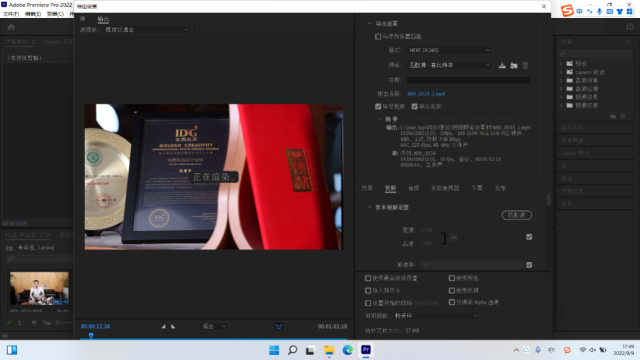This screenshot has height=360, width=640.
Task: Open File Explorer from the taskbar
Action: tap(329, 350)
